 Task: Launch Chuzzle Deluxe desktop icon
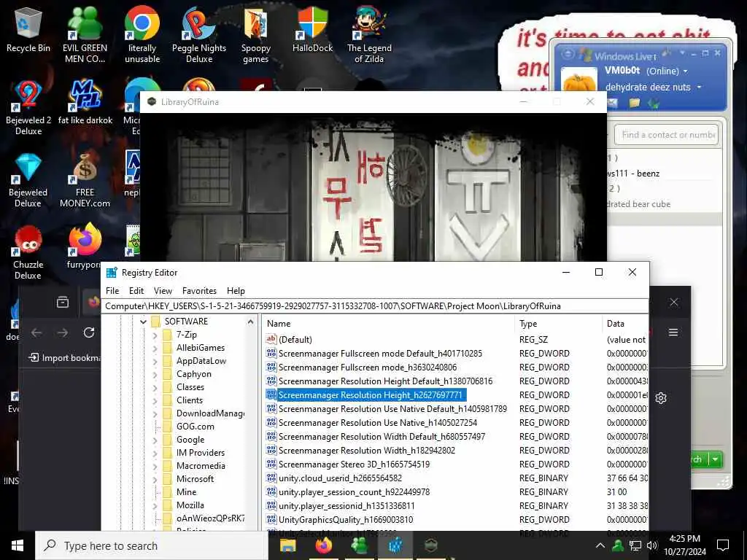click(28, 252)
